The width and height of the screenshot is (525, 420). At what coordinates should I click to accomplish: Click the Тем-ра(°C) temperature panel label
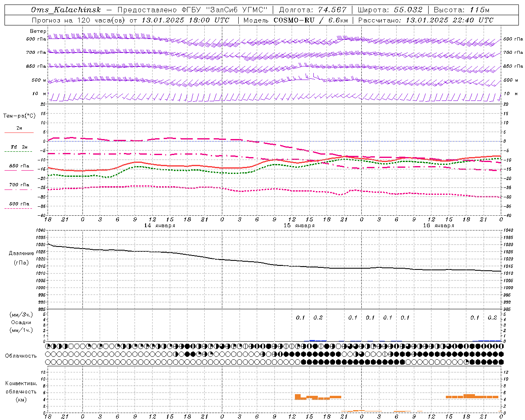[19, 116]
